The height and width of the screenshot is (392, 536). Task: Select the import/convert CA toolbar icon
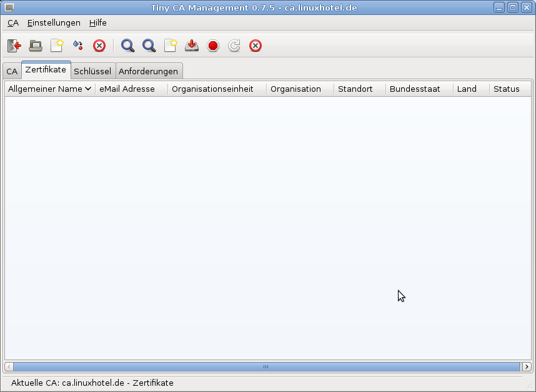(x=77, y=46)
